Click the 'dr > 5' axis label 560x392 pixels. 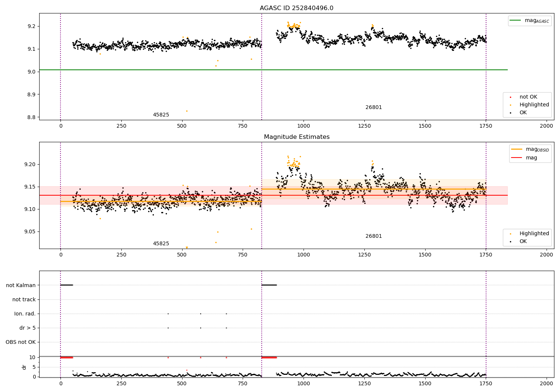coord(28,328)
